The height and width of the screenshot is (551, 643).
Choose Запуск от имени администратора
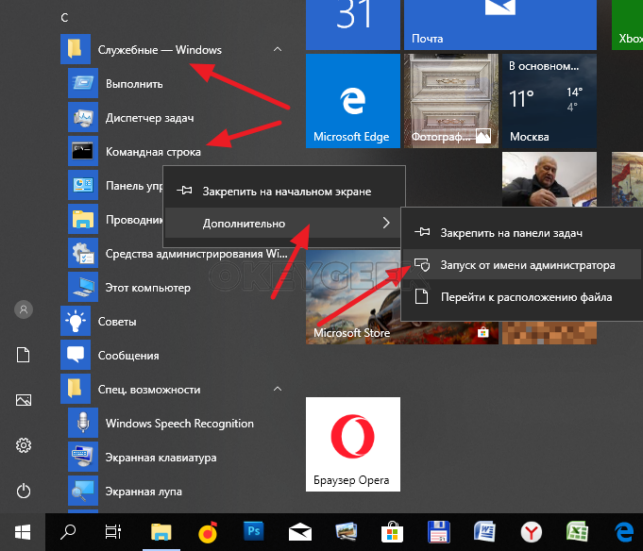coord(522,265)
